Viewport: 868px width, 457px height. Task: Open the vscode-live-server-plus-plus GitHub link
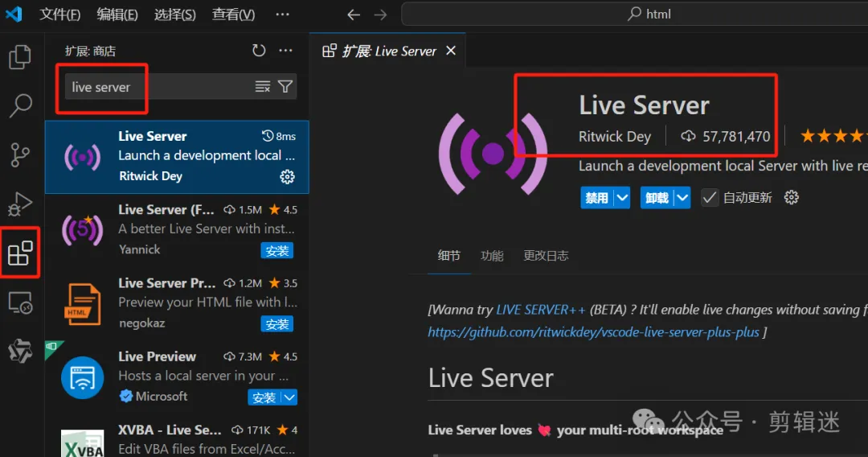click(x=593, y=331)
